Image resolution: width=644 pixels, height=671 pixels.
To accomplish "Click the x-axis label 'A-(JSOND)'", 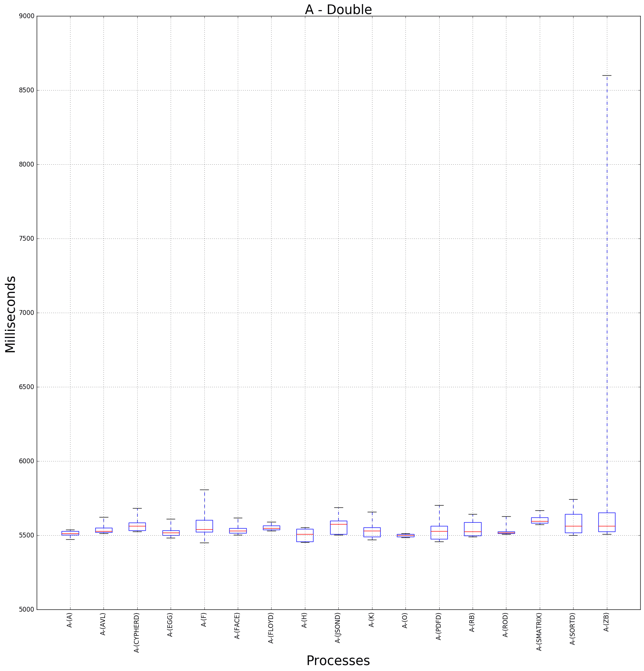I will click(x=338, y=628).
